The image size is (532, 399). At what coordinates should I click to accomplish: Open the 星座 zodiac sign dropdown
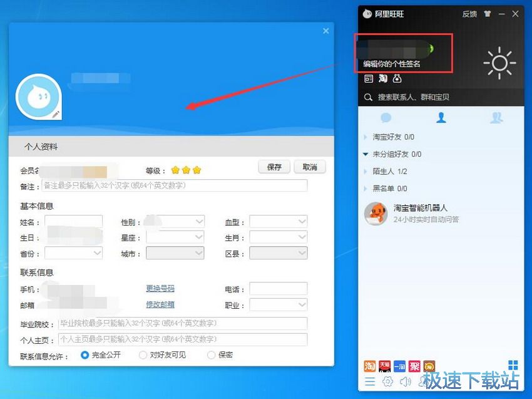[175, 237]
